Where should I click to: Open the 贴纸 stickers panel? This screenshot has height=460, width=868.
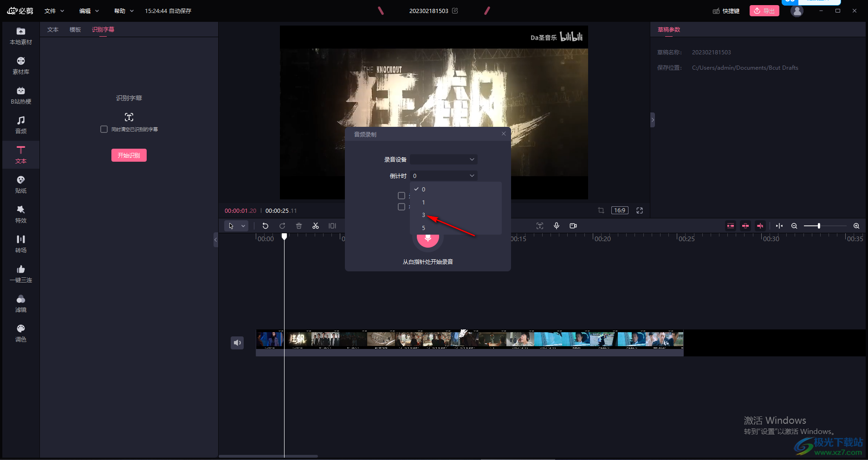(21, 185)
